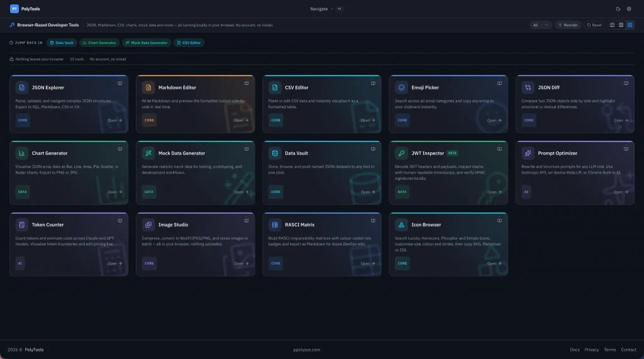Click the JSON Diff compare icon
The image size is (644, 359).
pos(528,87)
